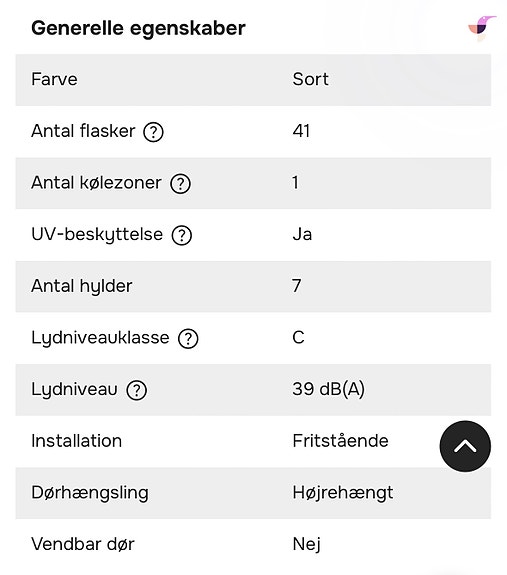
Task: Click the Sort color value
Action: 311,80
